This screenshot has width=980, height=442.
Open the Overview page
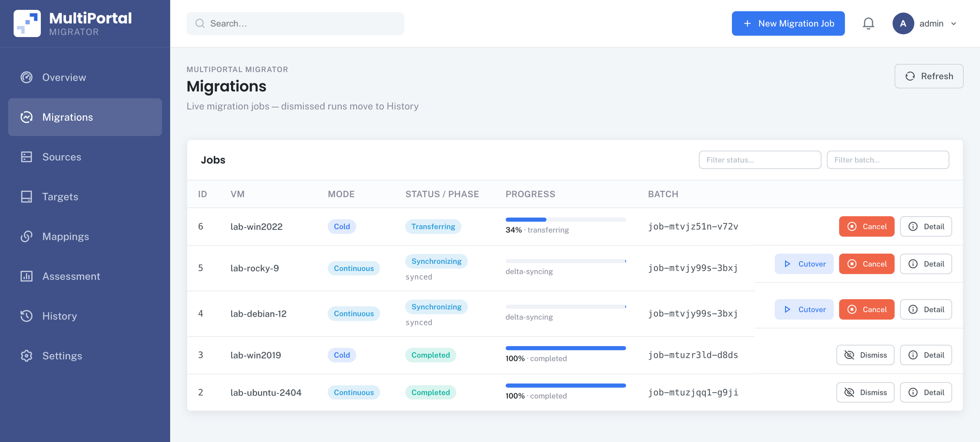tap(85, 77)
